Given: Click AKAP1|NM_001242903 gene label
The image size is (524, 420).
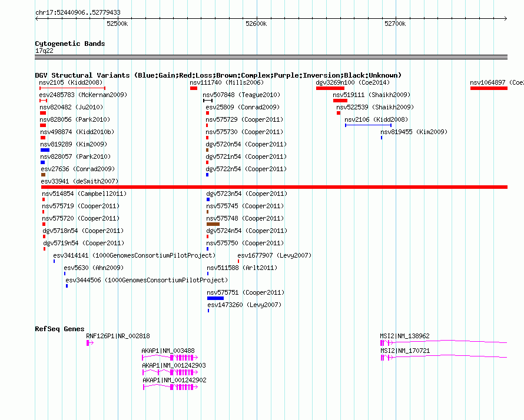Looking at the screenshot, I should (174, 365).
